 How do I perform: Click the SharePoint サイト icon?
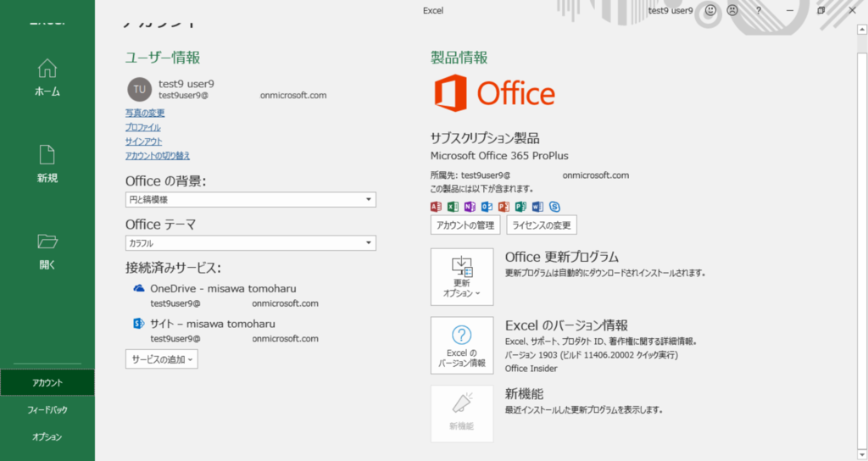(138, 324)
